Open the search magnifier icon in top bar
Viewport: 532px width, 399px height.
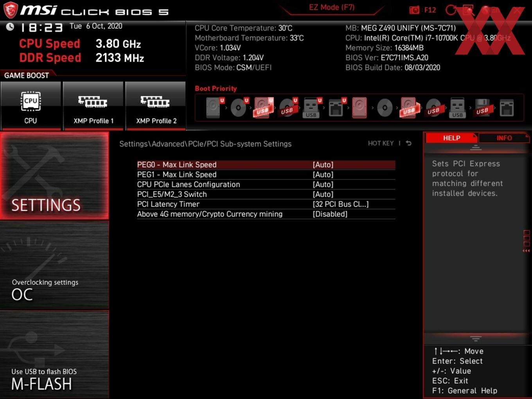coord(468,10)
